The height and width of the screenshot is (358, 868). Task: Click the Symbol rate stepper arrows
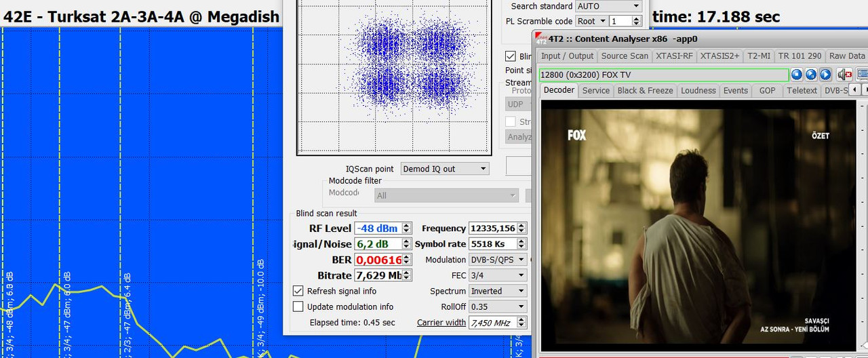(x=521, y=244)
